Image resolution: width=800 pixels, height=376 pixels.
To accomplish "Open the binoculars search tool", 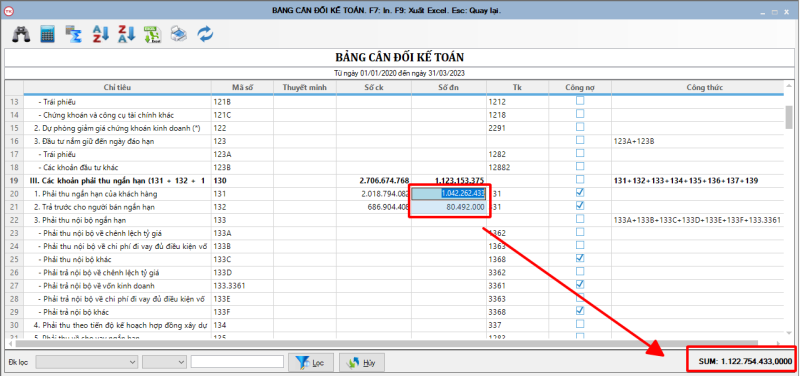I will pyautogui.click(x=21, y=34).
